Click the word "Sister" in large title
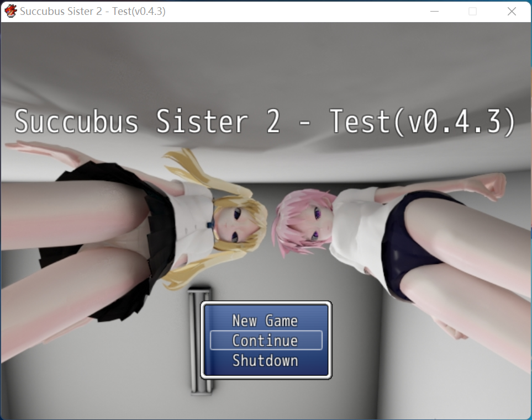This screenshot has width=532, height=420. [202, 121]
